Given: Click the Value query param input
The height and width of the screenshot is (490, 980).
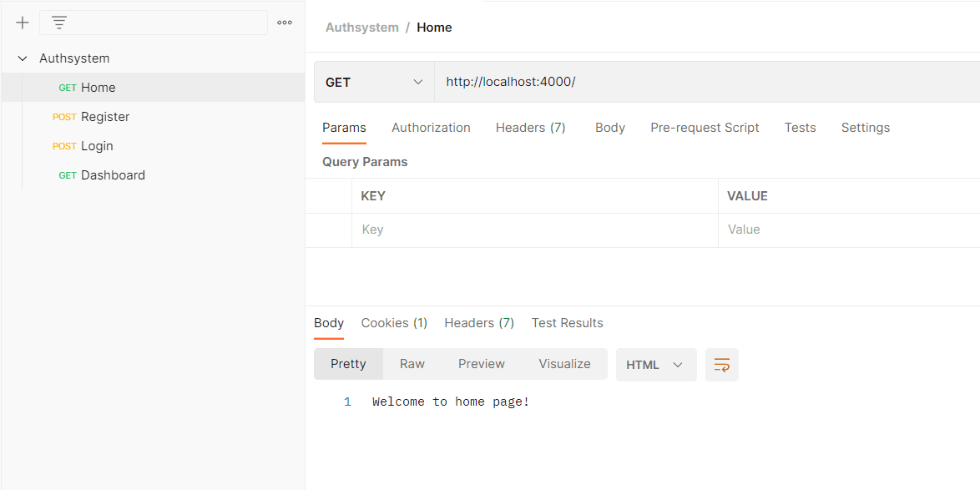Looking at the screenshot, I should (850, 230).
